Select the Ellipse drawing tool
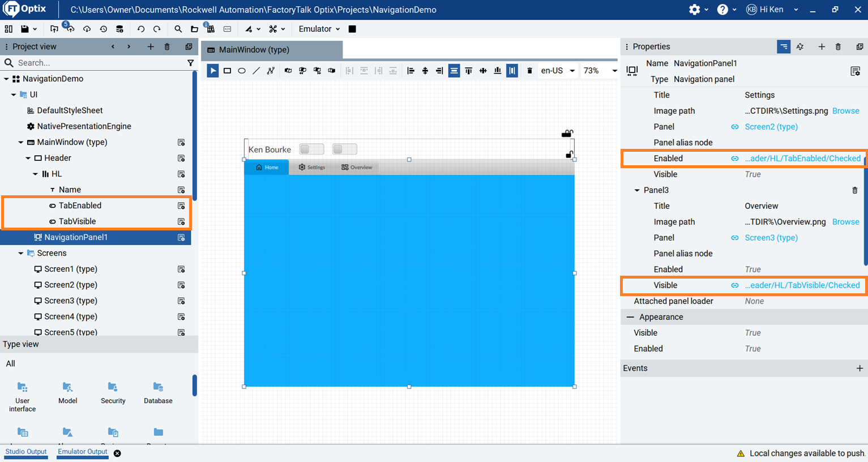This screenshot has width=868, height=462. point(242,71)
